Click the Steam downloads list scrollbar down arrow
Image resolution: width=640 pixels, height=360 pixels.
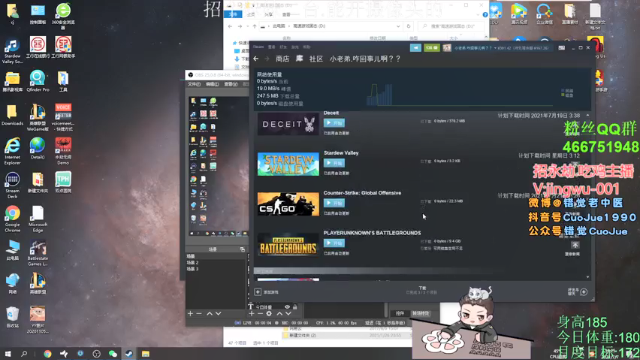click(588, 277)
